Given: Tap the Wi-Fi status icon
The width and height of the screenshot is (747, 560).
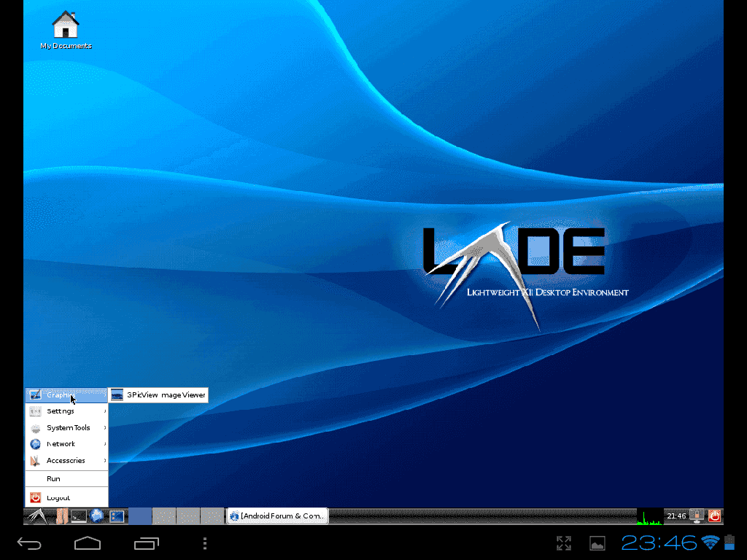Looking at the screenshot, I should pos(711,542).
